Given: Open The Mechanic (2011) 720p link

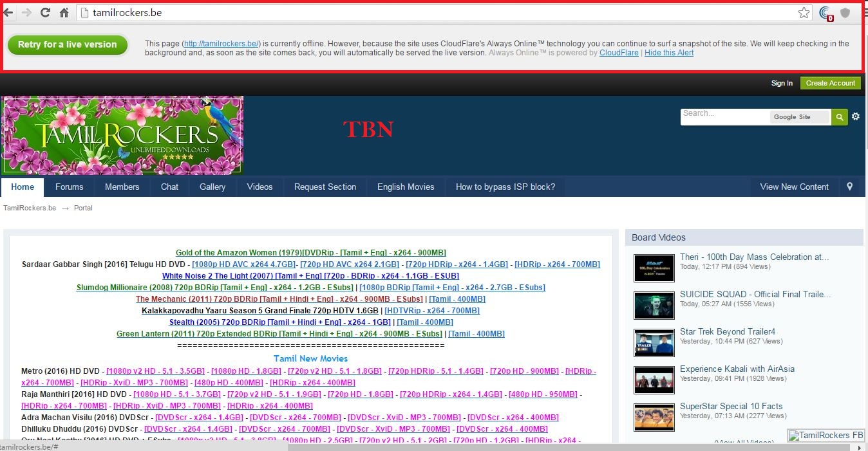Looking at the screenshot, I should click(279, 299).
